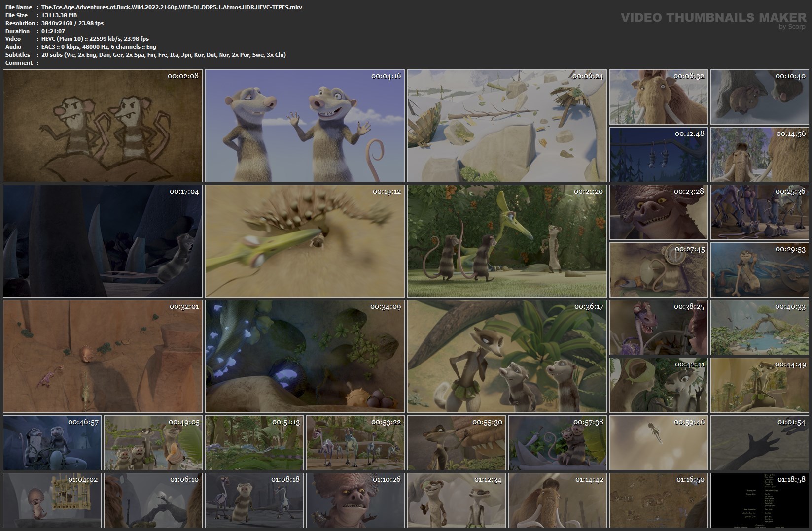Click the 20 subs subtitles list text

(x=164, y=55)
